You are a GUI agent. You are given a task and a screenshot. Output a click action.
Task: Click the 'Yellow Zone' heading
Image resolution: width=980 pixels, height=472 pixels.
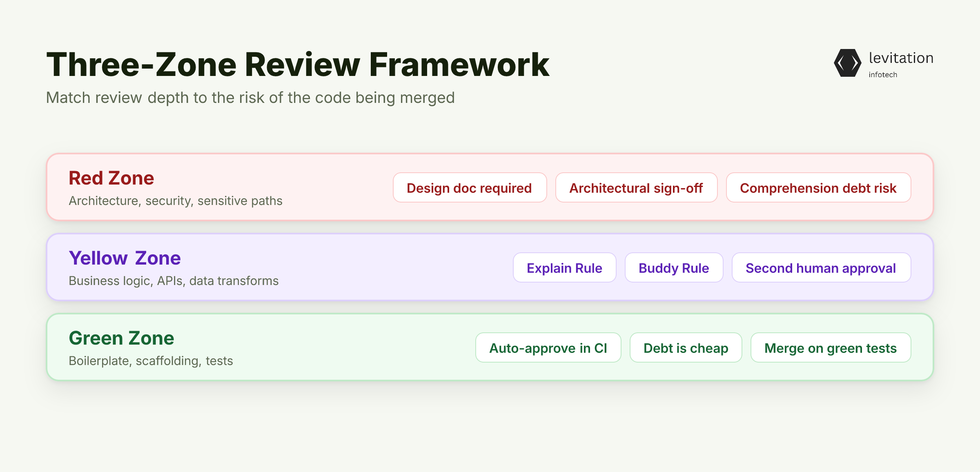click(125, 258)
